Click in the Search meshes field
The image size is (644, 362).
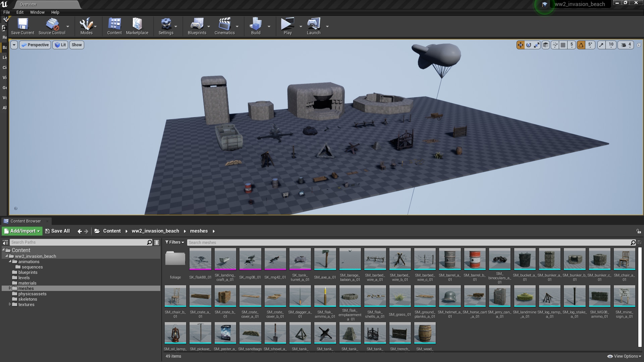[235, 242]
